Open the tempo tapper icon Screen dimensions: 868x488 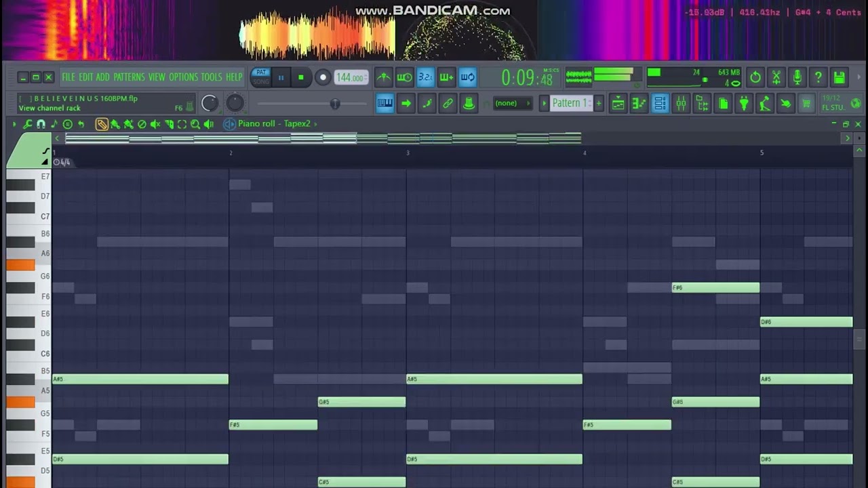[765, 104]
